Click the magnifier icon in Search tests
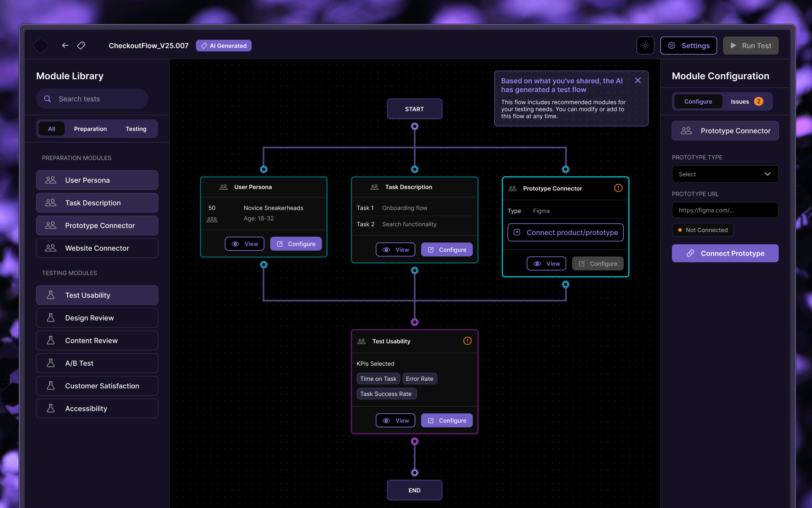This screenshot has width=812, height=508. tap(48, 99)
